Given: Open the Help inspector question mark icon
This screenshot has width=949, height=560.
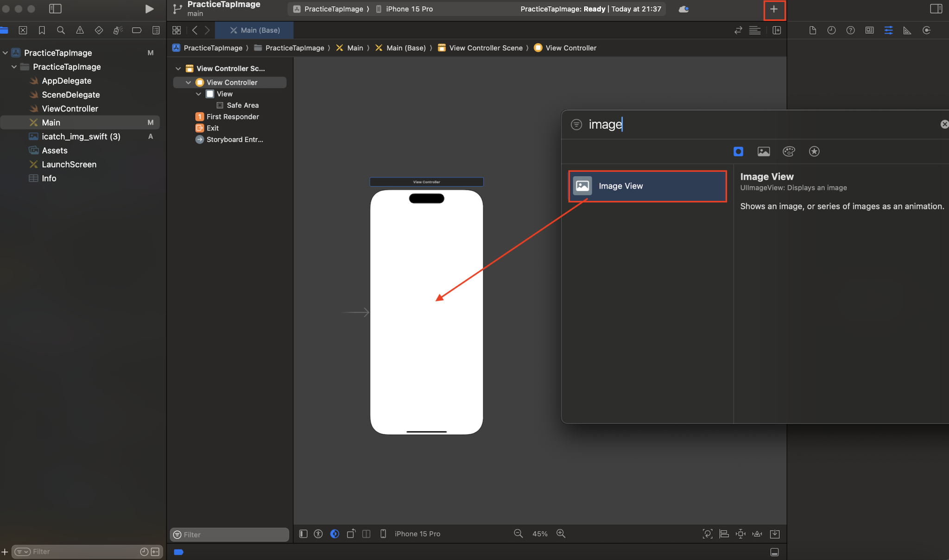Looking at the screenshot, I should (850, 30).
